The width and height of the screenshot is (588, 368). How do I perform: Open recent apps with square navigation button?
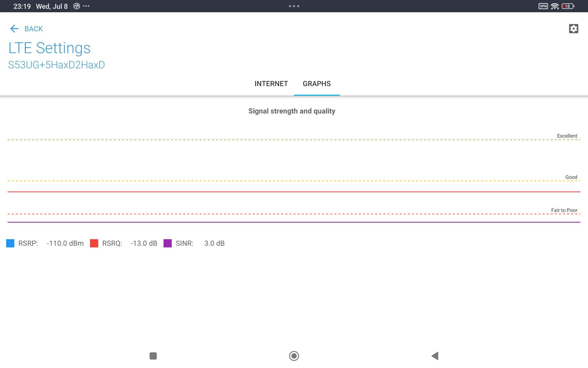coord(153,356)
